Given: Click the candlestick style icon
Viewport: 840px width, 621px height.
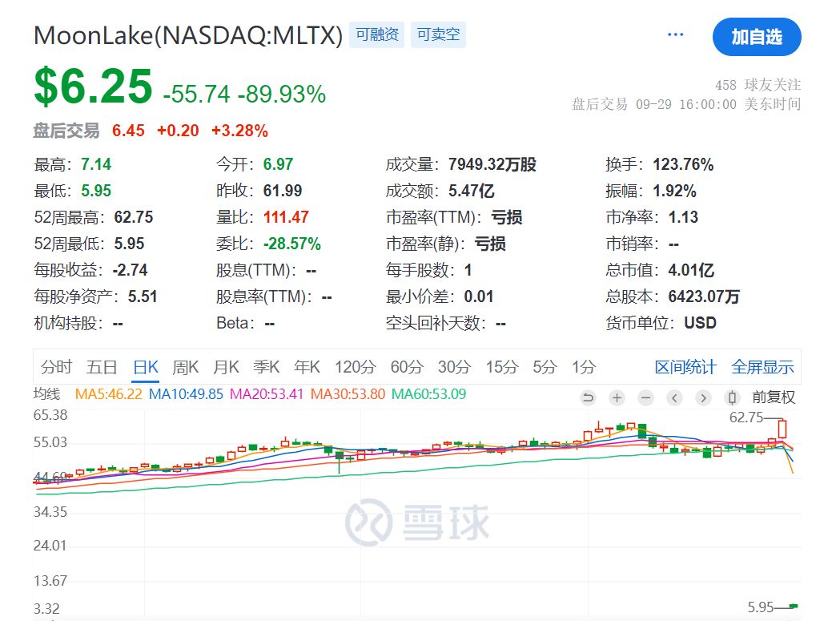Looking at the screenshot, I should tap(732, 397).
